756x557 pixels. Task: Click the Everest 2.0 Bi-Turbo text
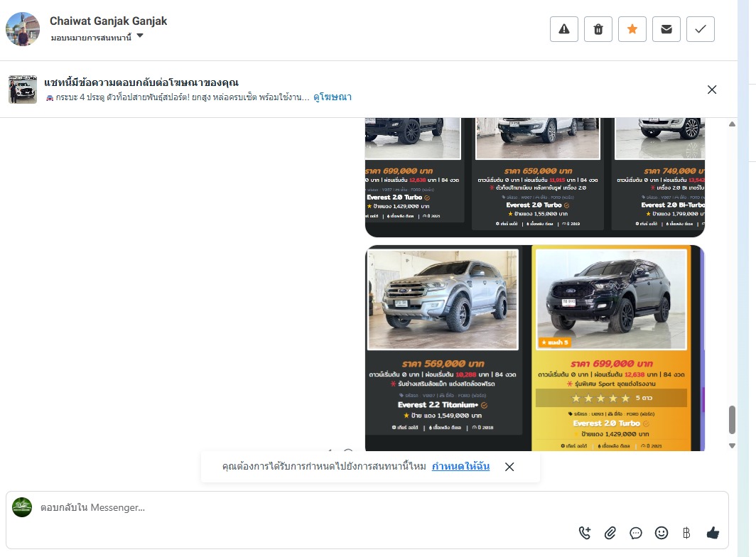673,205
